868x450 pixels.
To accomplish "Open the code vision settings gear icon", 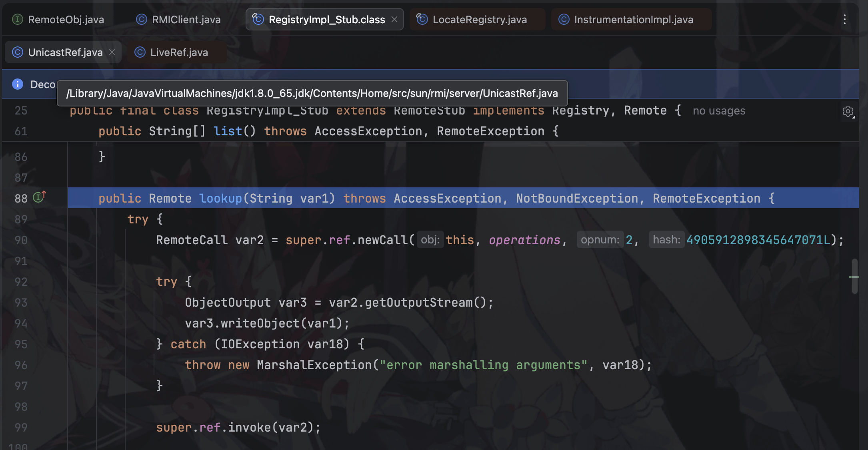I will (x=848, y=112).
